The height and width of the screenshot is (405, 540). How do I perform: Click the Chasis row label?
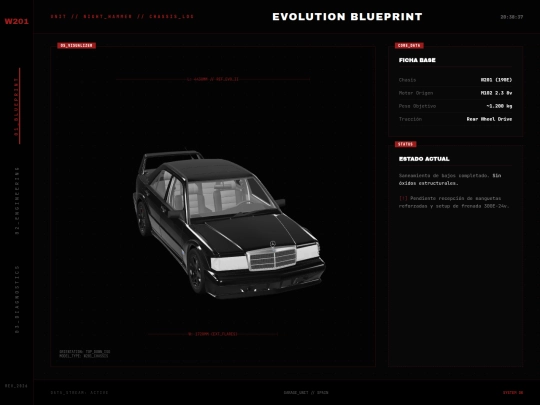pyautogui.click(x=407, y=80)
